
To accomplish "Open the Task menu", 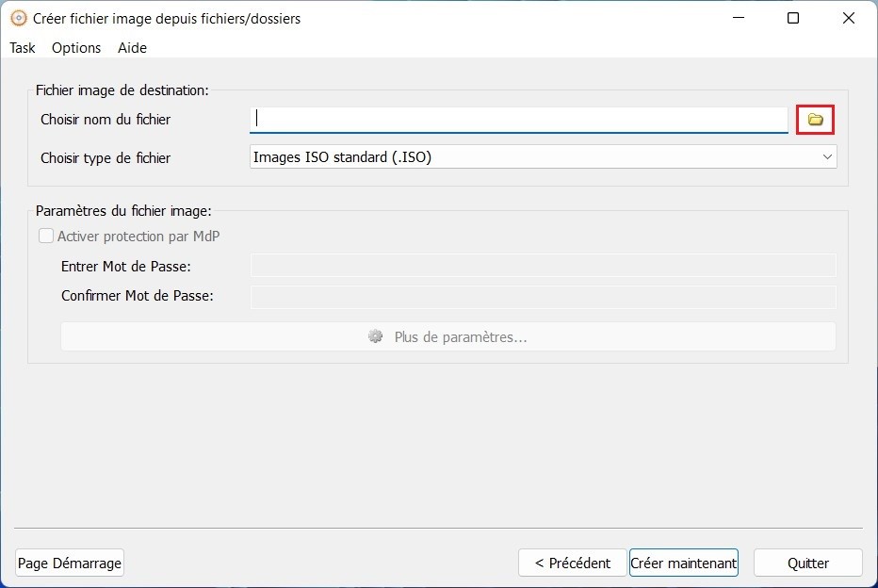I will coord(22,48).
